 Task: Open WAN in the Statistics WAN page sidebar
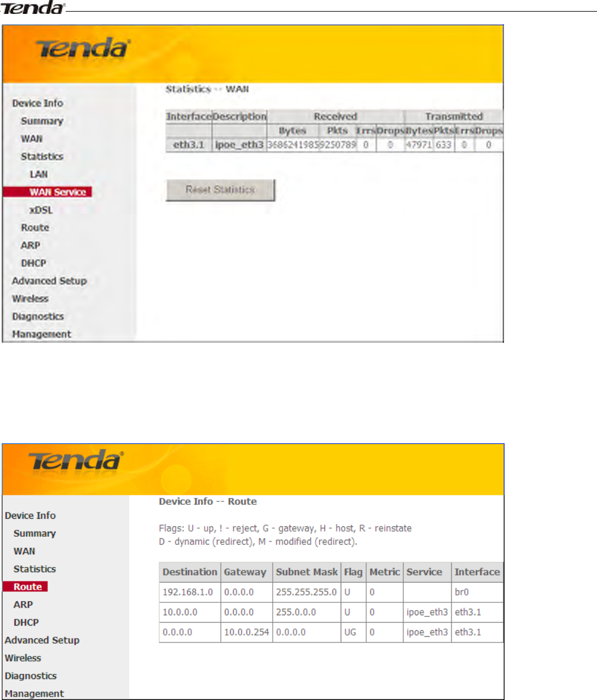(32, 139)
